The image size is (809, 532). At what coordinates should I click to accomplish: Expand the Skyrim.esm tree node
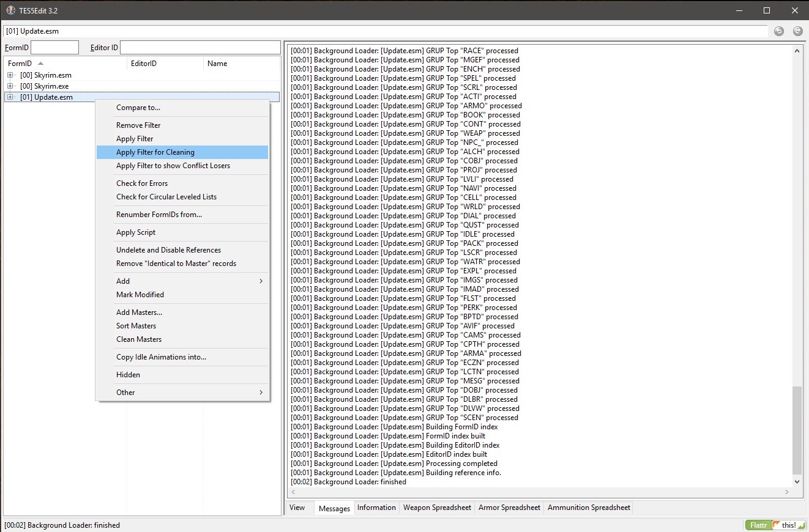click(x=10, y=75)
